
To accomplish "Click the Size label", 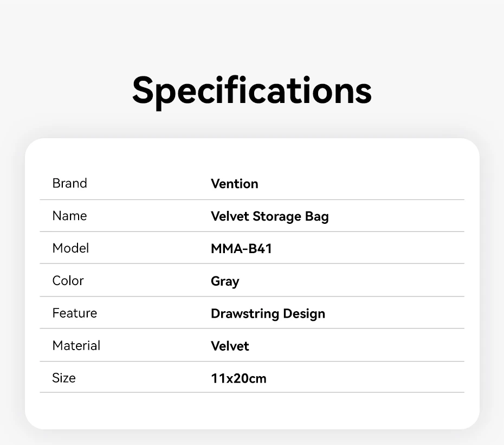I will 63,378.
